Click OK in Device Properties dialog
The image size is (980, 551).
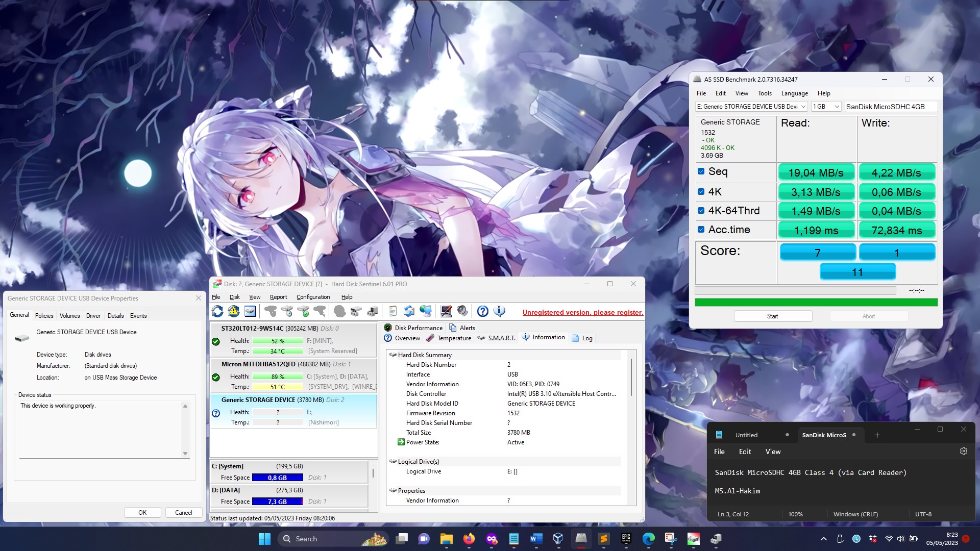click(x=142, y=513)
